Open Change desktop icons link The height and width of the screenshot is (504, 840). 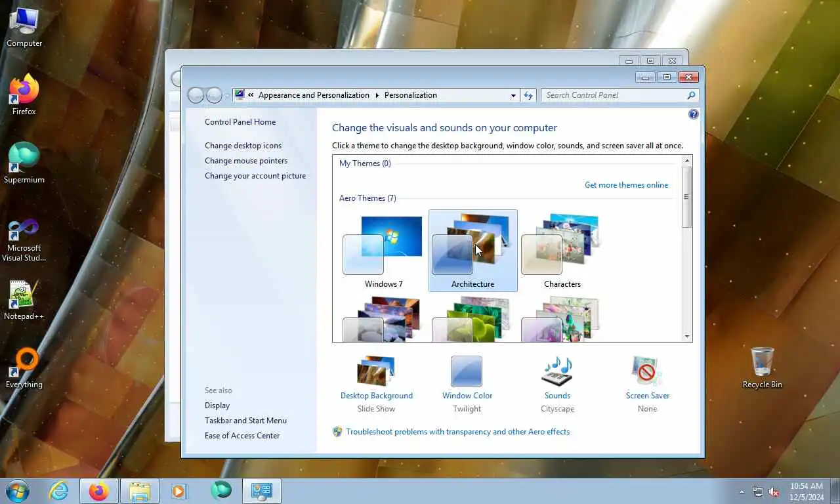(243, 146)
